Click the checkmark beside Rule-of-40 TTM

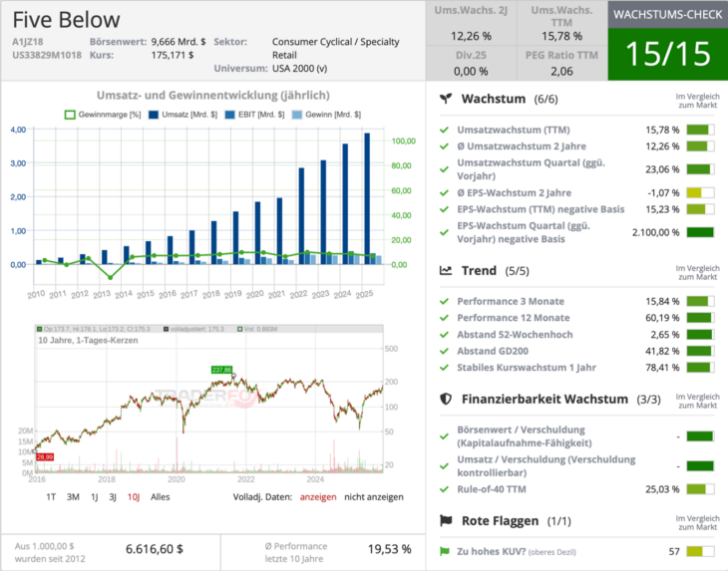445,489
